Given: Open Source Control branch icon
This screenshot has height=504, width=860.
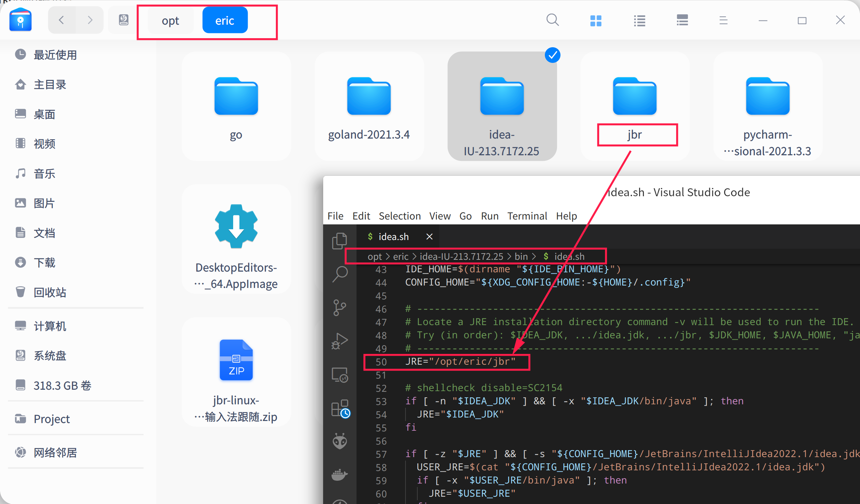Looking at the screenshot, I should click(339, 307).
